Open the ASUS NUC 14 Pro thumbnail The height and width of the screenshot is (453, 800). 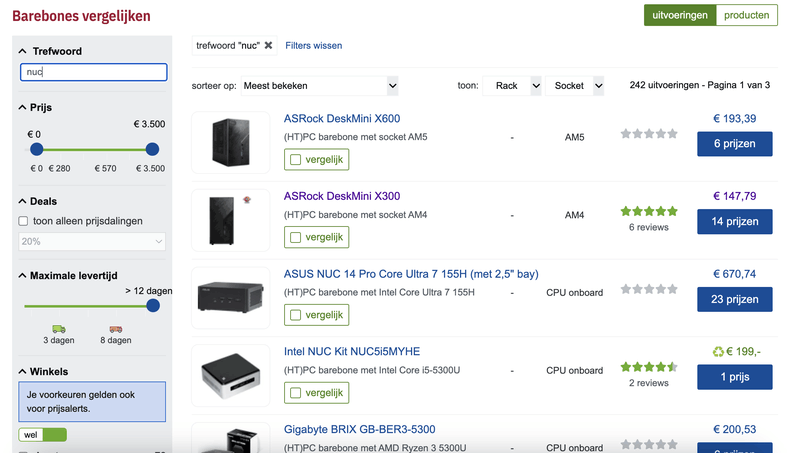[x=231, y=298]
